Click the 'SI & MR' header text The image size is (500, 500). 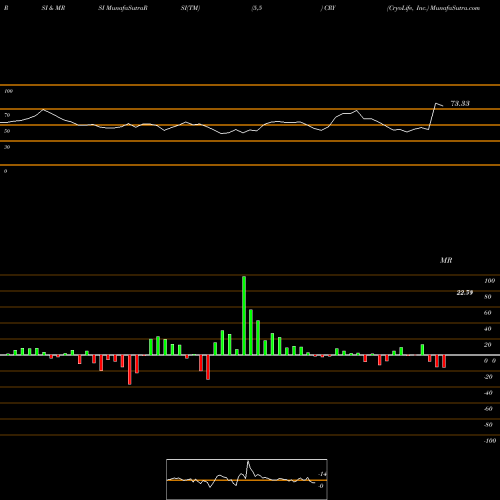53,8
